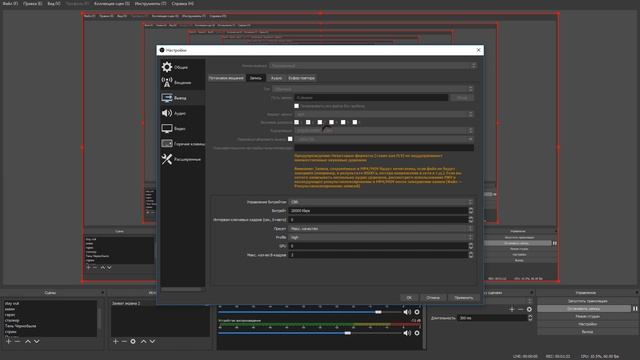The height and width of the screenshot is (360, 640).
Task: Open the Инструменты menu
Action: click(151, 3)
